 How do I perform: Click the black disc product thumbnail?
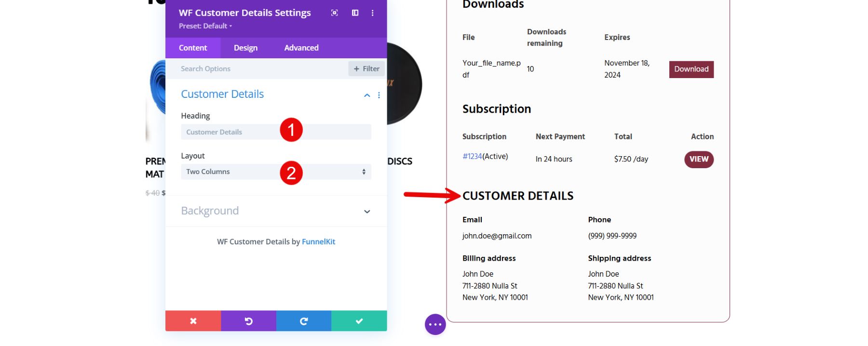coord(404,84)
